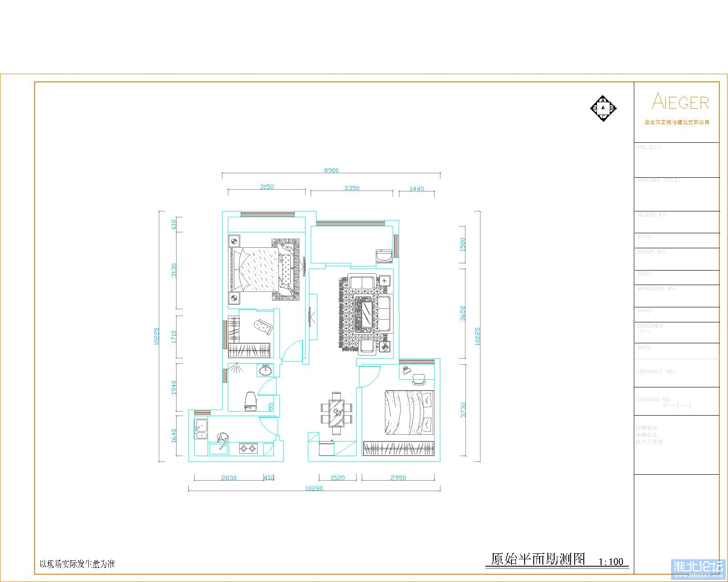Click the compass orientation symbol
728x582 pixels.
tap(603, 108)
